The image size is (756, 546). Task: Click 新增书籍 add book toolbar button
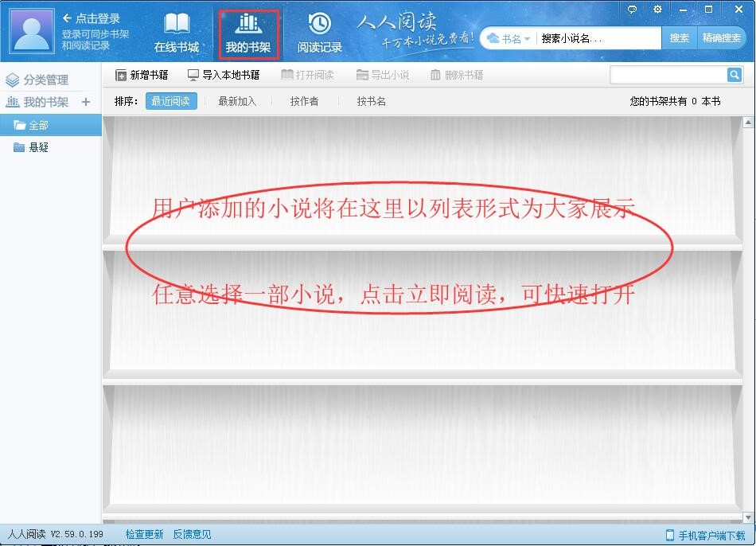(142, 75)
